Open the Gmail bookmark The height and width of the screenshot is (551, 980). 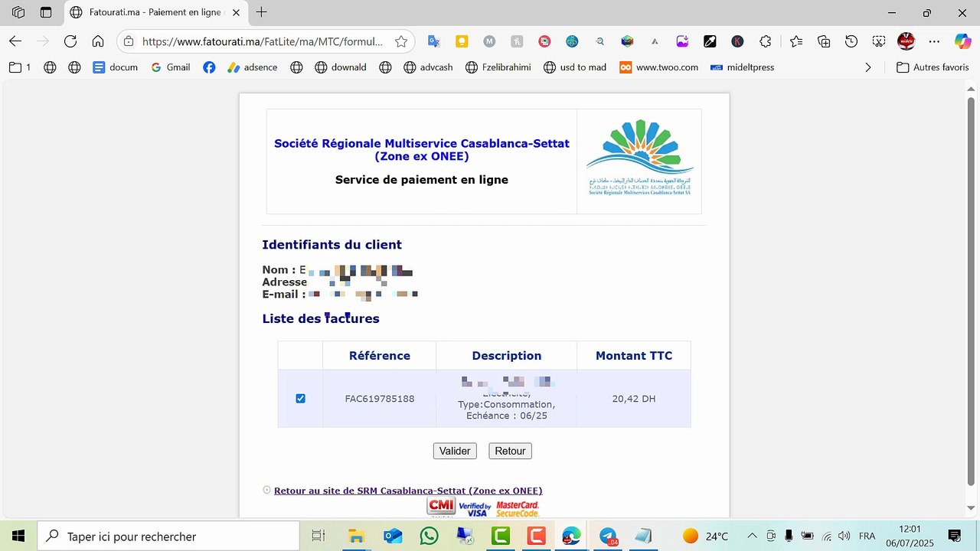point(170,67)
